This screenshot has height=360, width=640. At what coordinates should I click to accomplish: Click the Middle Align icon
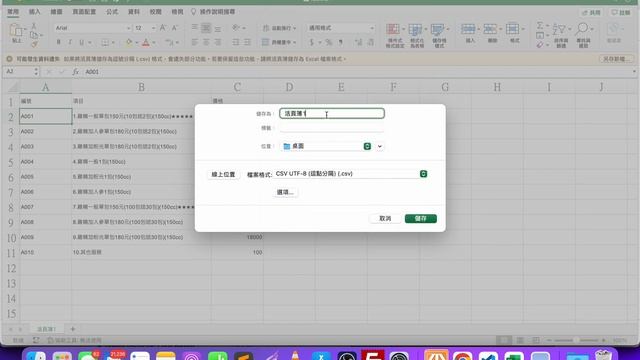click(x=206, y=28)
